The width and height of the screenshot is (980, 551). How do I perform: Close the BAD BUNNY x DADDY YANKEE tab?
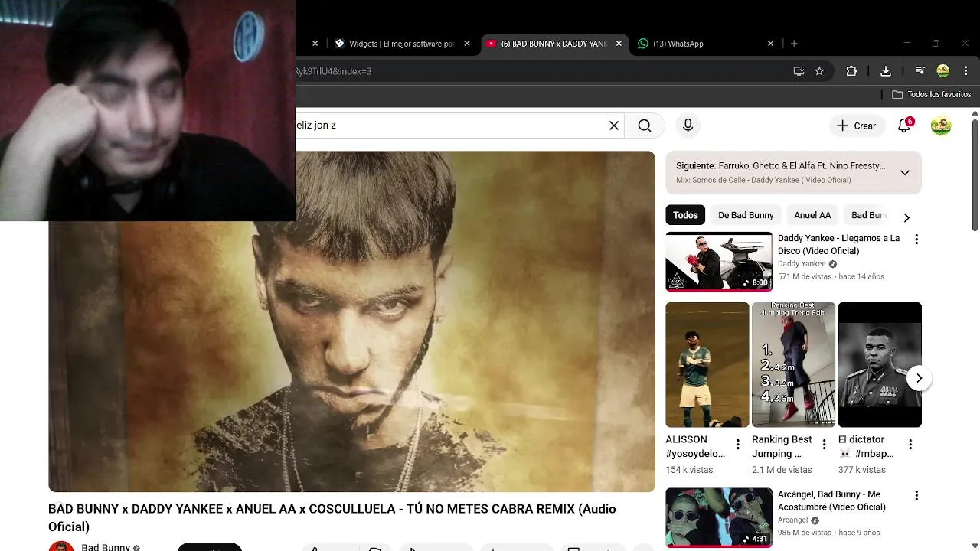click(x=619, y=44)
